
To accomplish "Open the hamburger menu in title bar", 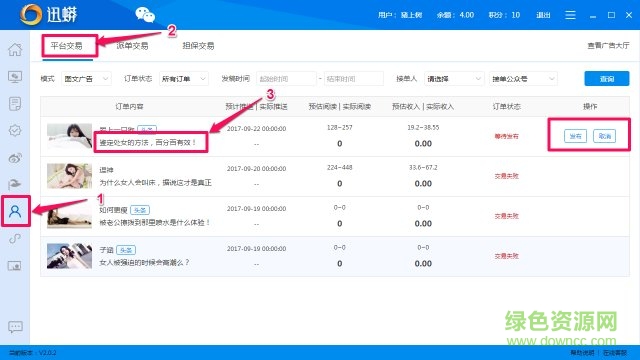I will pos(570,15).
